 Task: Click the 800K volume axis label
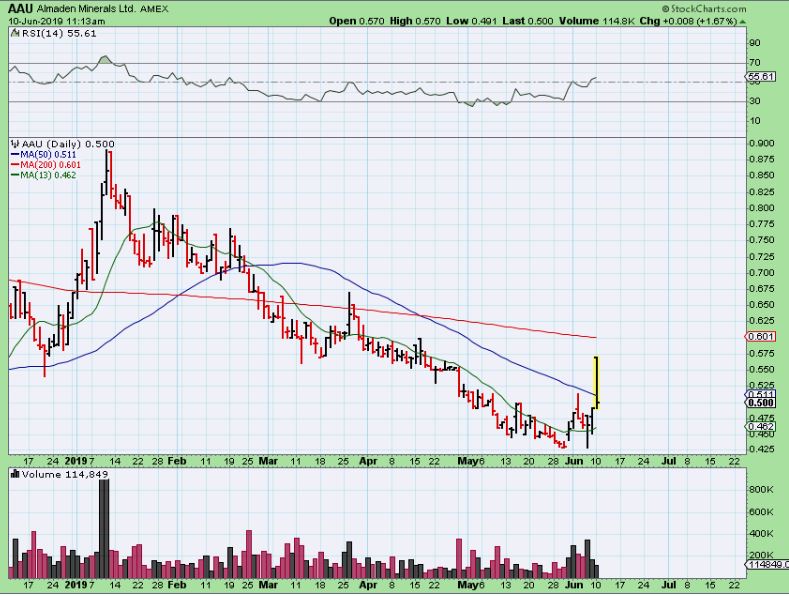pyautogui.click(x=761, y=490)
